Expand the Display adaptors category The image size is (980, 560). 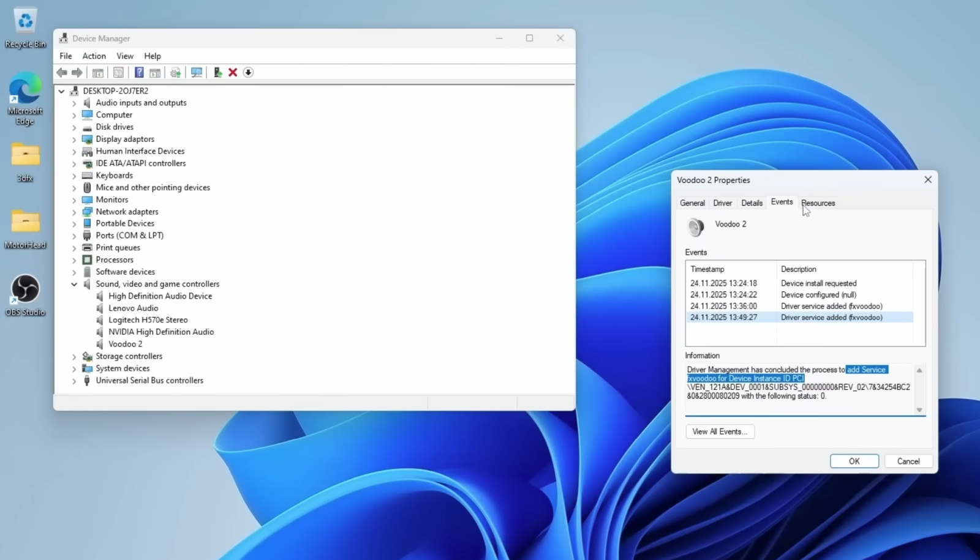74,140
